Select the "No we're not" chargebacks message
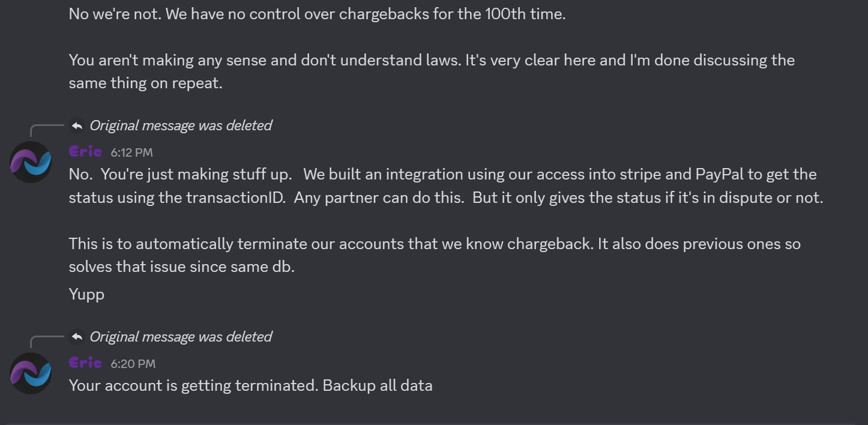868x425 pixels. click(317, 14)
